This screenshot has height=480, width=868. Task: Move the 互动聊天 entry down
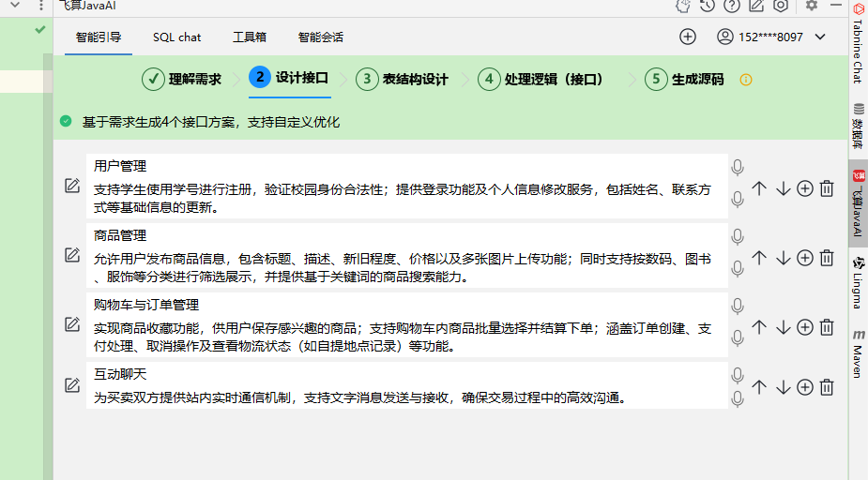tap(783, 387)
